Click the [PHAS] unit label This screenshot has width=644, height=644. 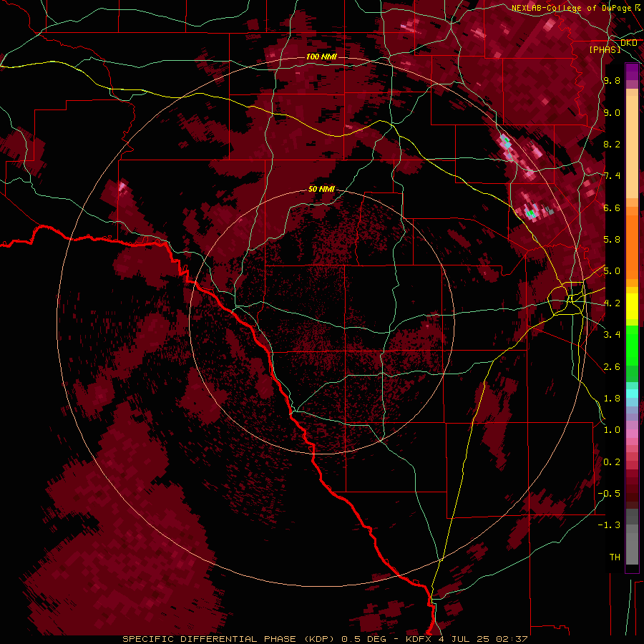(x=605, y=49)
